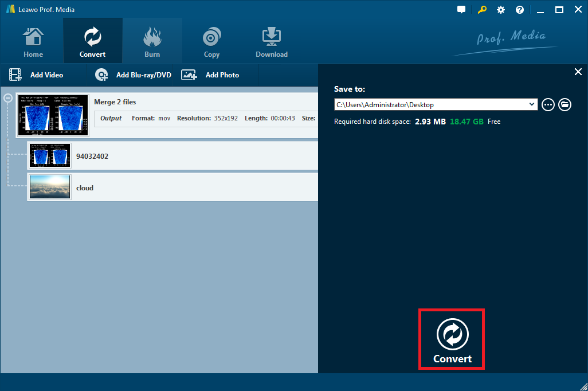Click Add Video button
The height and width of the screenshot is (391, 588).
click(37, 75)
